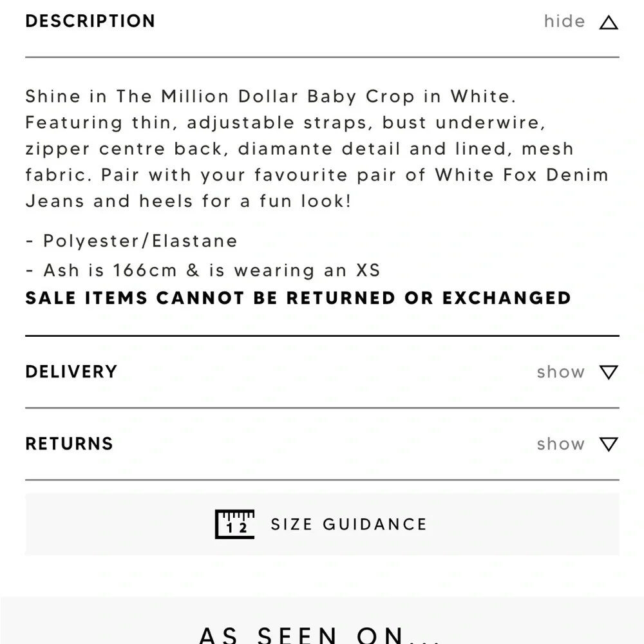Image resolution: width=644 pixels, height=644 pixels.
Task: Click the ruler icon for size guidance
Action: click(x=234, y=524)
